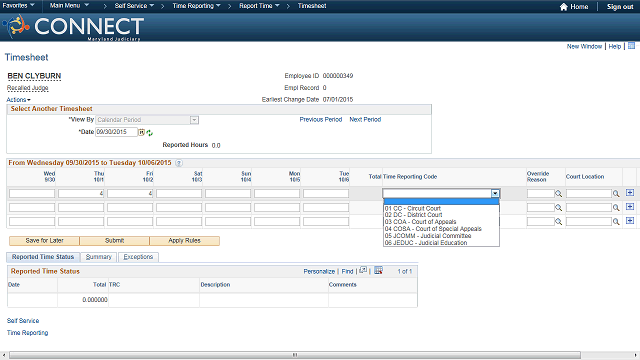This screenshot has width=640, height=360.
Task: Open help icon beside date range heading
Action: pos(179,163)
